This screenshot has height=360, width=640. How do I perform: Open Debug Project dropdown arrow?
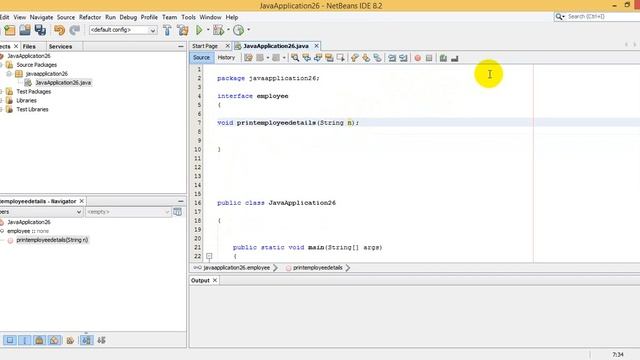228,30
